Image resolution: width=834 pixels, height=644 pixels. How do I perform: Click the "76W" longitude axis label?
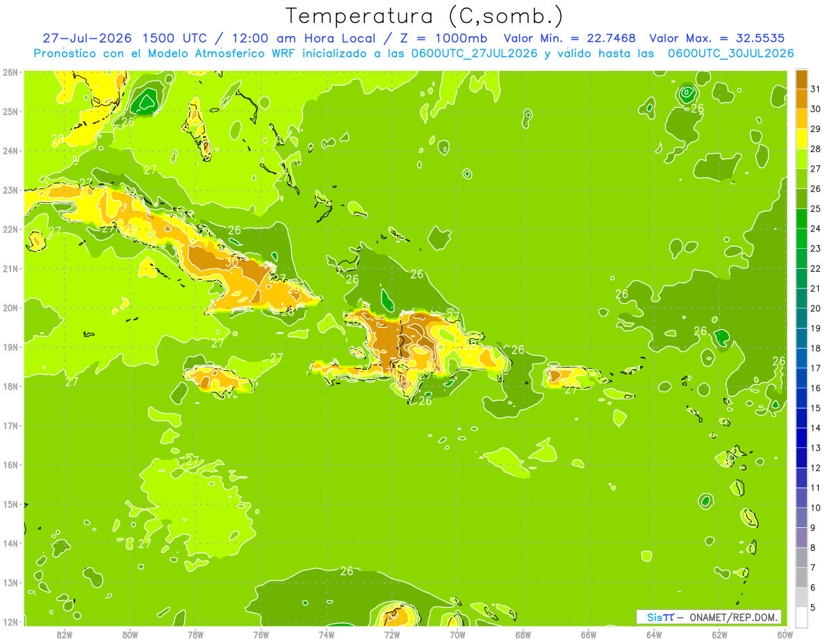coord(261,634)
